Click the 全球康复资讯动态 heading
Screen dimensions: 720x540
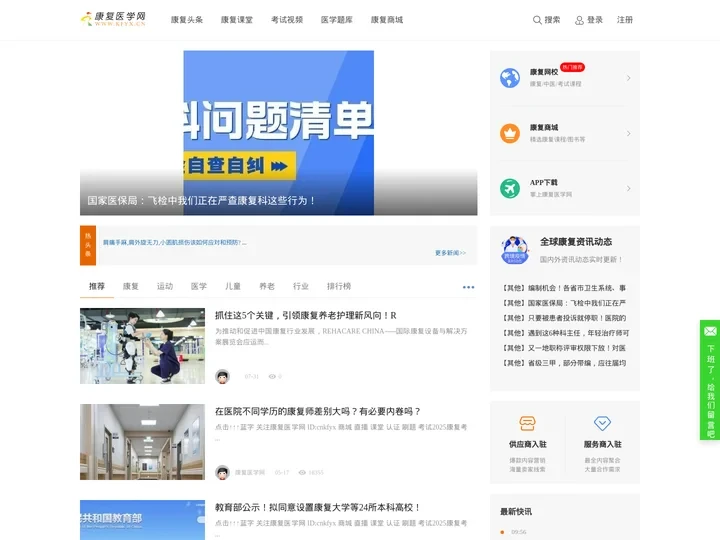576,242
